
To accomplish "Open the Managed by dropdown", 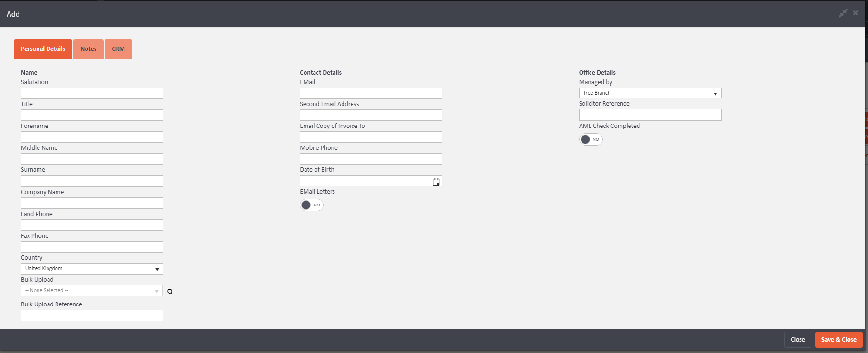I will pos(649,93).
